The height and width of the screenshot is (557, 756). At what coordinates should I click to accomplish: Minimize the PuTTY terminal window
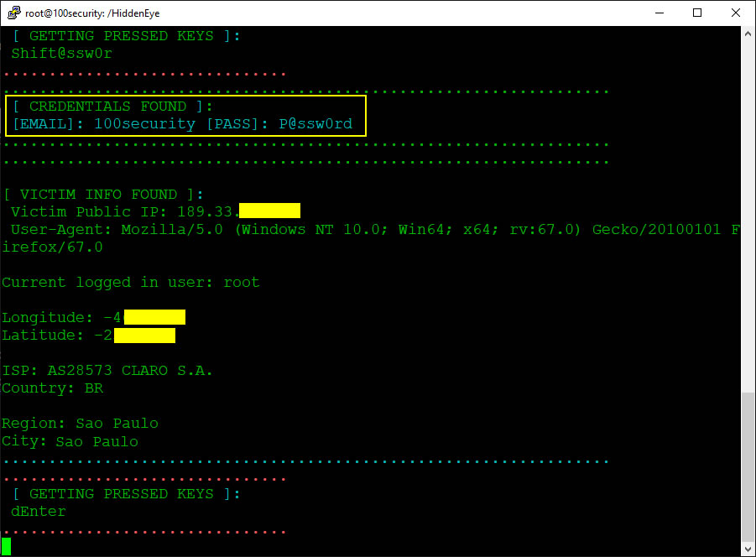click(x=659, y=13)
